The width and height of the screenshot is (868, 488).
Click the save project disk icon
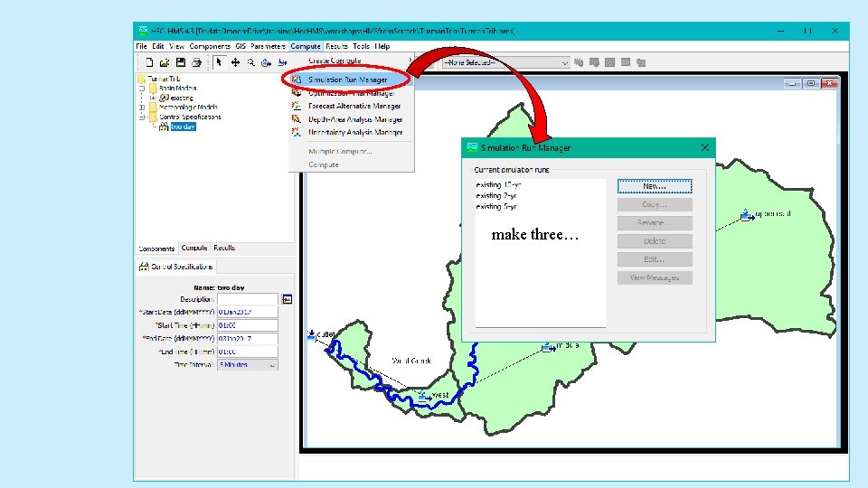(x=181, y=62)
